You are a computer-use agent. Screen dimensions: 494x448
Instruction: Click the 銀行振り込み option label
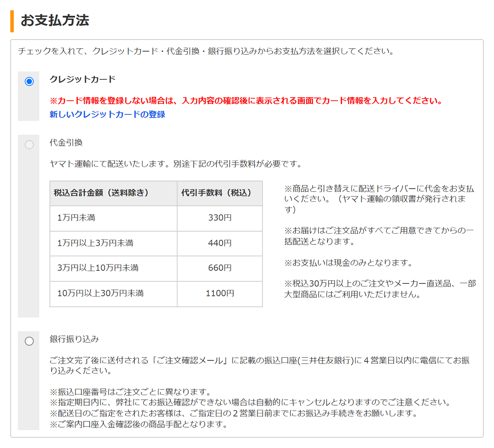74,339
